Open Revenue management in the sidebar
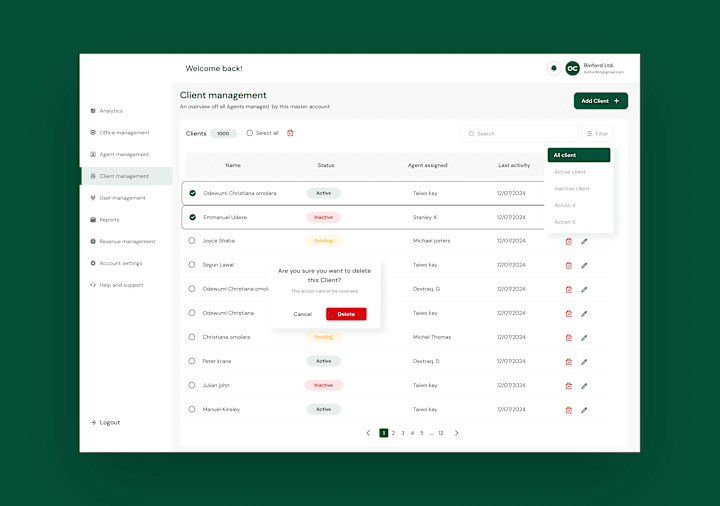Viewport: 720px width, 506px height. point(127,242)
